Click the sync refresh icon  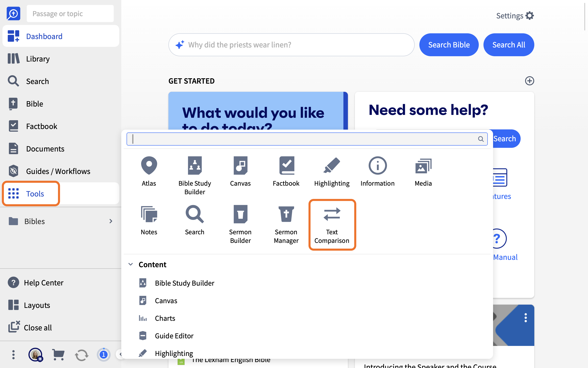coord(81,355)
